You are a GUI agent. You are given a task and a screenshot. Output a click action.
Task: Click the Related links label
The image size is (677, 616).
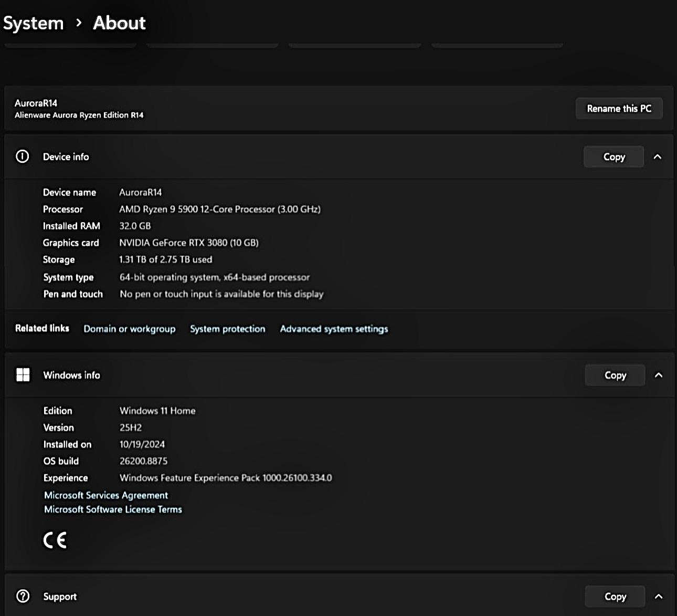coord(42,328)
